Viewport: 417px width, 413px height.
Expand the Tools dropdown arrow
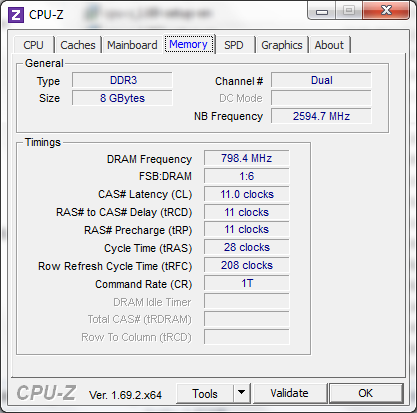pyautogui.click(x=242, y=394)
